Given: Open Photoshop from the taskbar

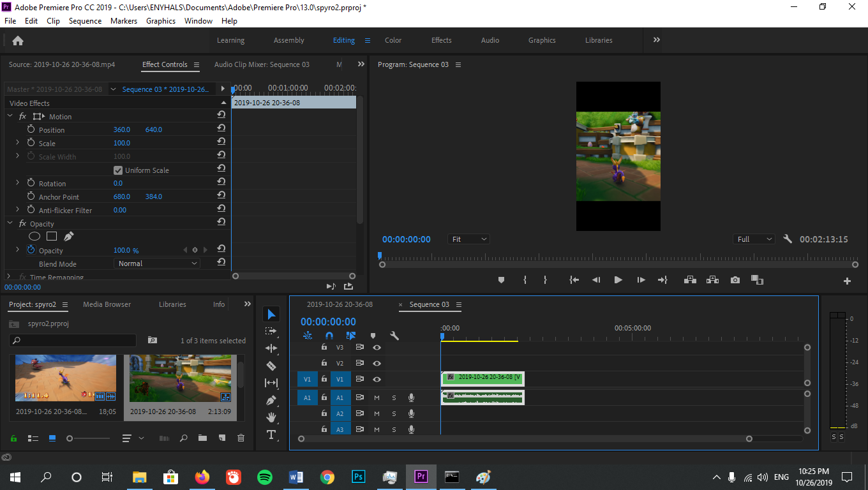Looking at the screenshot, I should point(359,477).
